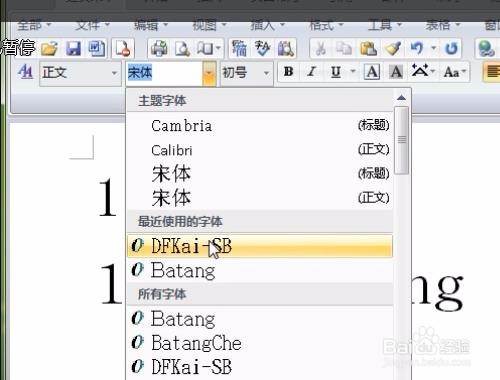Screen dimensions: 500x380
Task: Toggle Bold formatting
Action: pyautogui.click(x=289, y=72)
